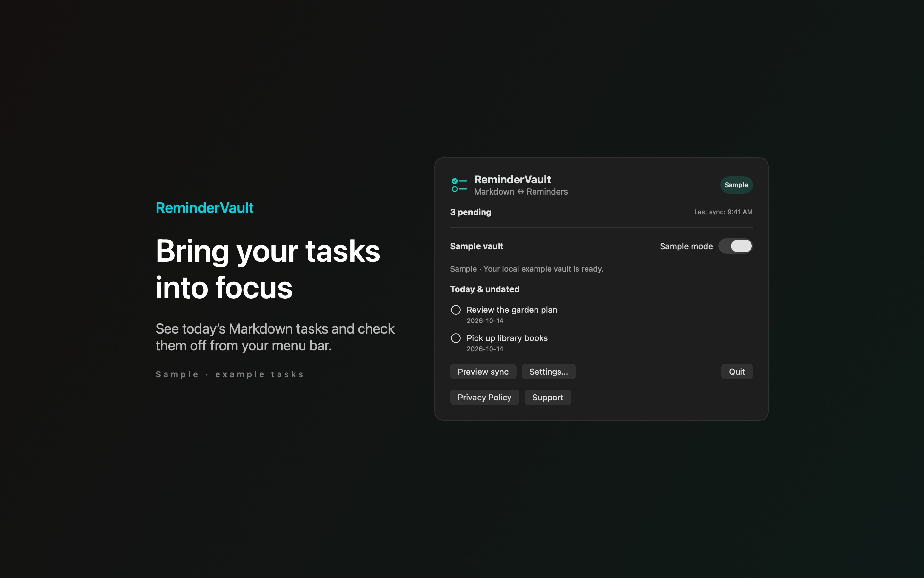
Task: Toggle the Sample mode switch
Action: tap(735, 246)
